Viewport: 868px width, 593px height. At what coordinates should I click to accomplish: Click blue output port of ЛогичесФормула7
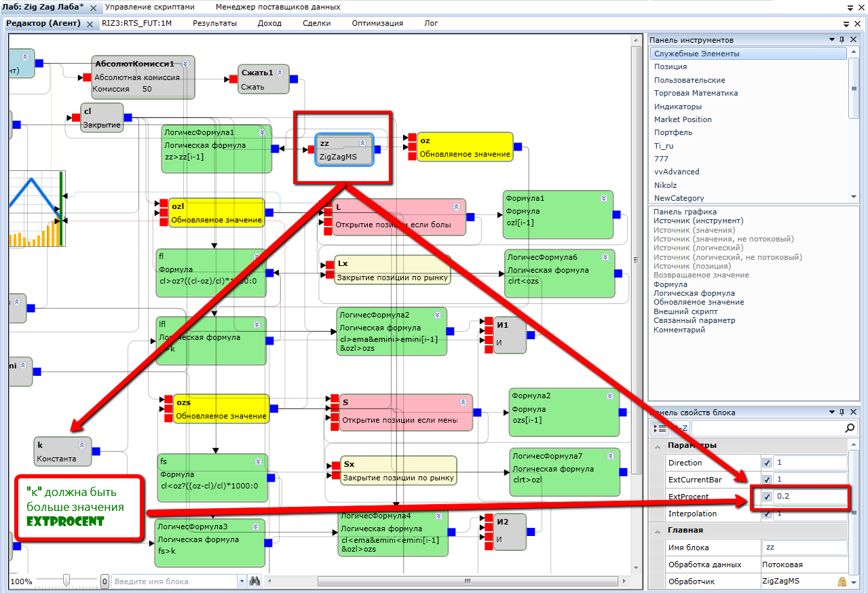click(624, 472)
